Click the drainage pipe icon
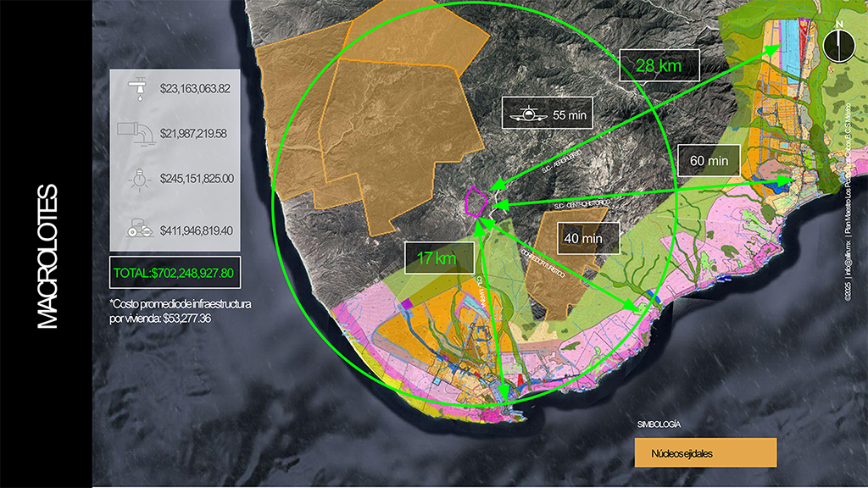 point(136,134)
